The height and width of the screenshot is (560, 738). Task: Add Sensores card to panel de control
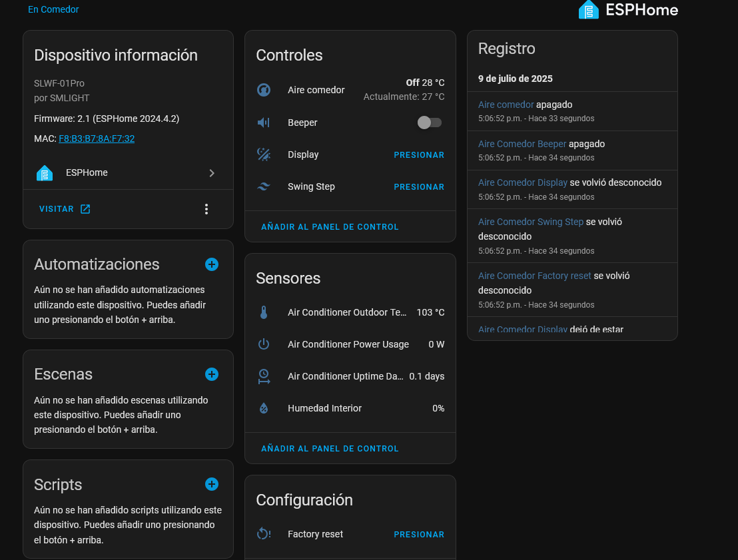tap(330, 449)
